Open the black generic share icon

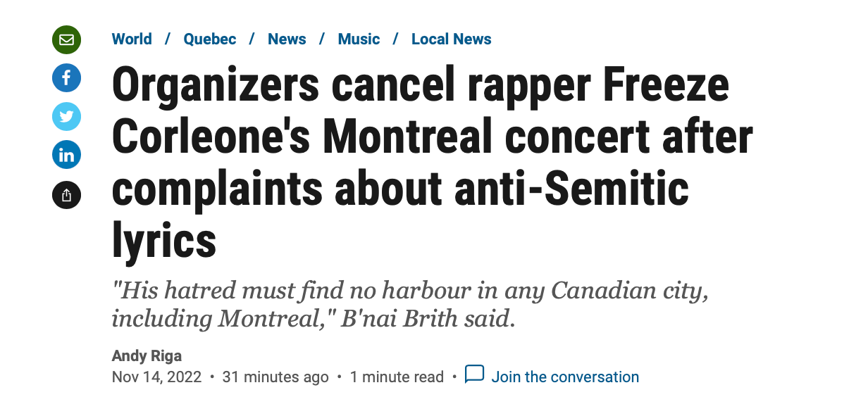67,194
